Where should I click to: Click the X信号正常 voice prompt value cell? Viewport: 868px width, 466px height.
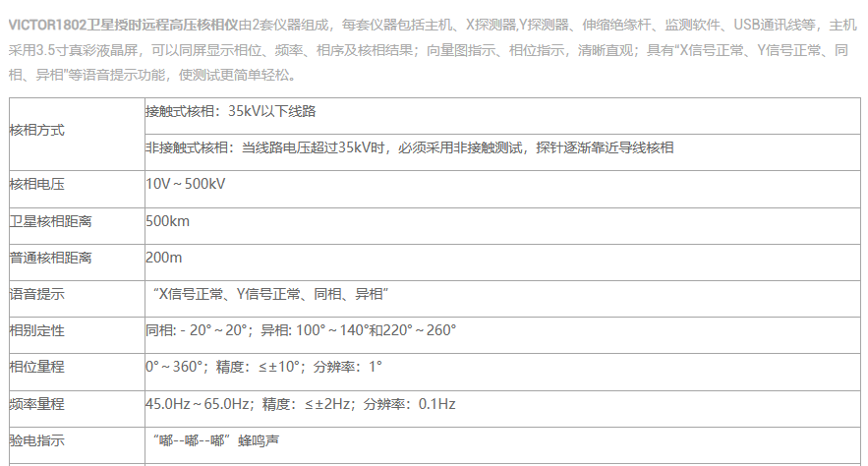point(271,294)
